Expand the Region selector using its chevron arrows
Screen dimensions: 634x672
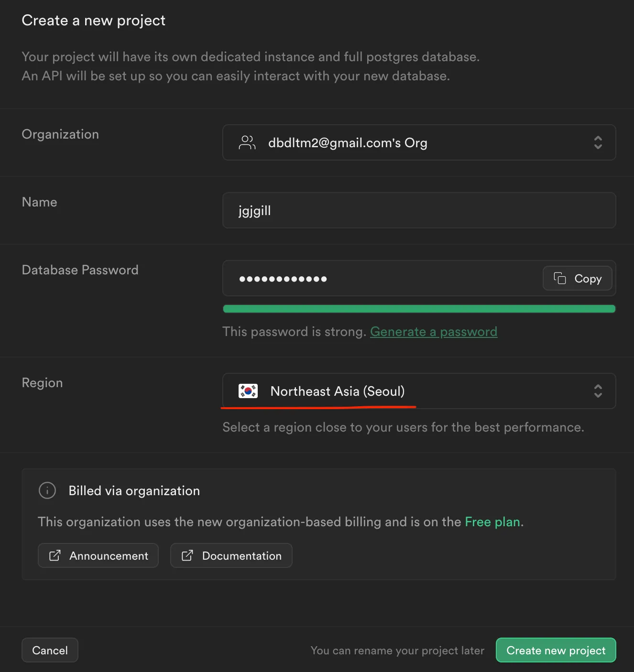point(598,391)
